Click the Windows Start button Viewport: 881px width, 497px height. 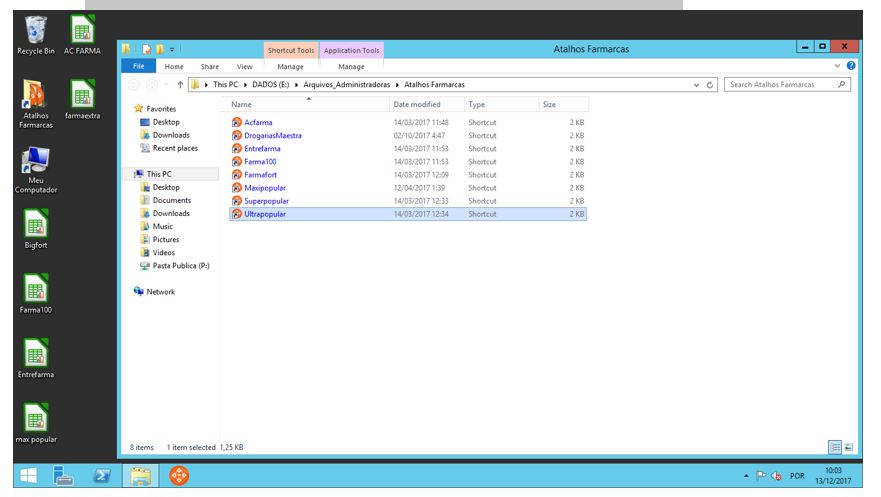[27, 476]
